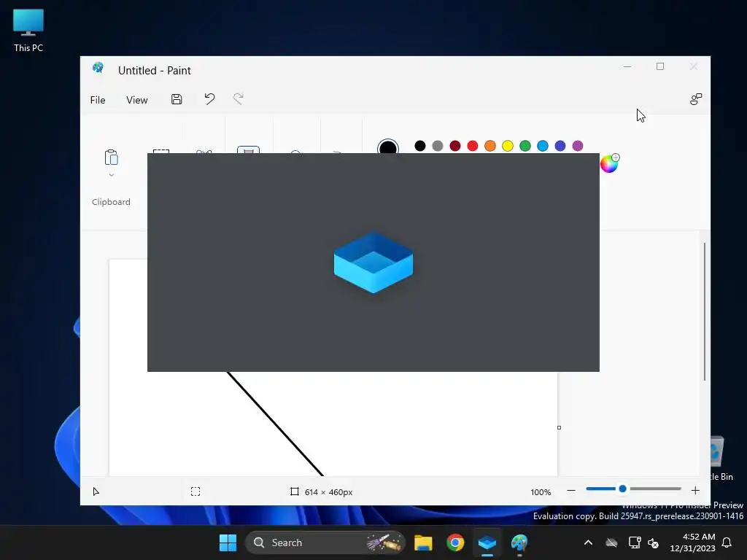Open Google Chrome from the taskbar
This screenshot has height=560, width=747.
(x=455, y=542)
